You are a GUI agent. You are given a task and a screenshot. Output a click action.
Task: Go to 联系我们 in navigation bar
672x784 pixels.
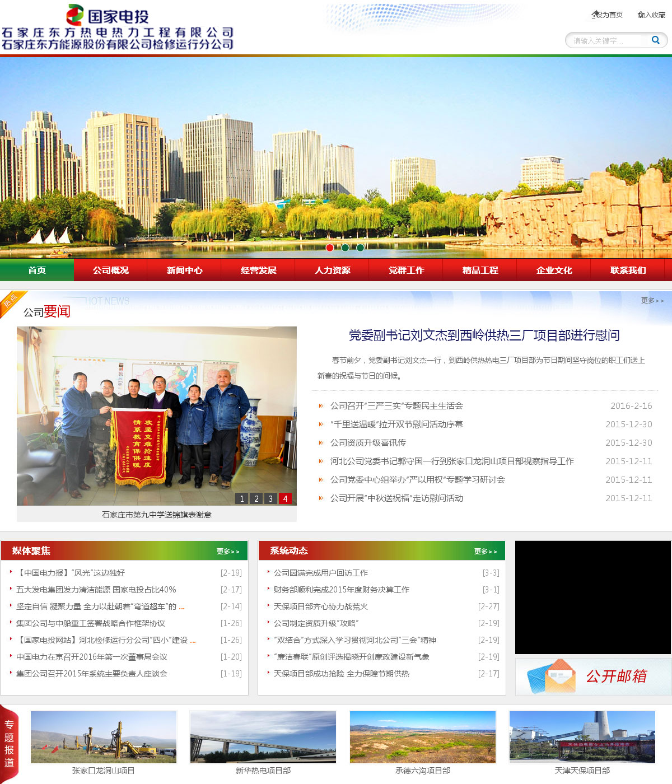[628, 270]
